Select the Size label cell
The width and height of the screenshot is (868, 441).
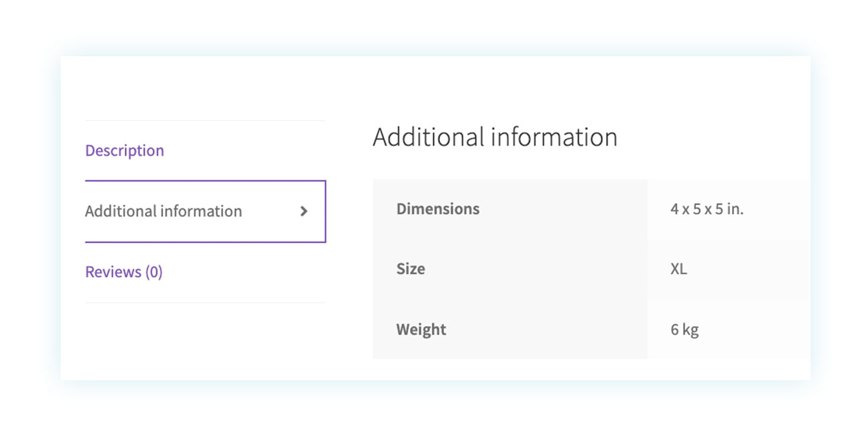[510, 269]
